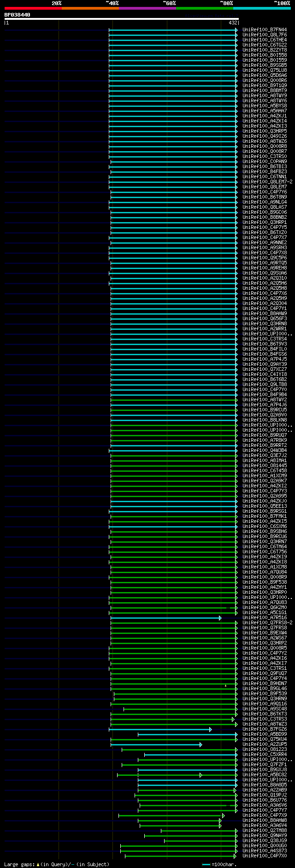Click label UniRef100_C0PAN9
295x868 pixels.
coord(265,162)
